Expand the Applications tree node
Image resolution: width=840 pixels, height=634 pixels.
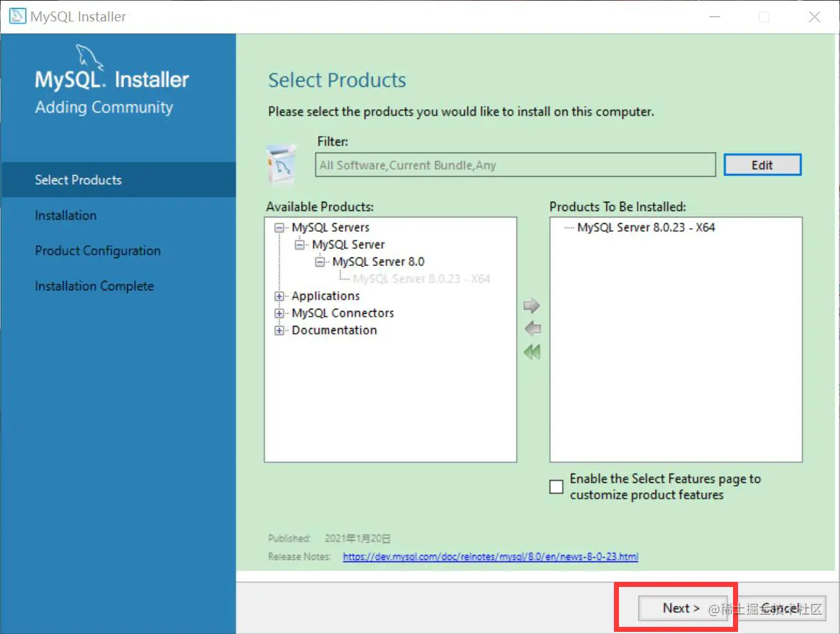(279, 297)
